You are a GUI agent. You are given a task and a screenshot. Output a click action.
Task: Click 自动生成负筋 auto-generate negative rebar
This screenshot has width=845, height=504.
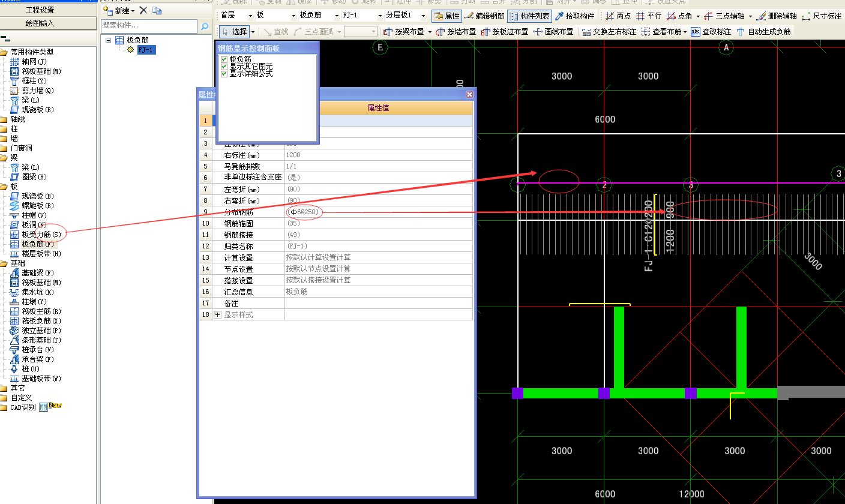pyautogui.click(x=763, y=32)
